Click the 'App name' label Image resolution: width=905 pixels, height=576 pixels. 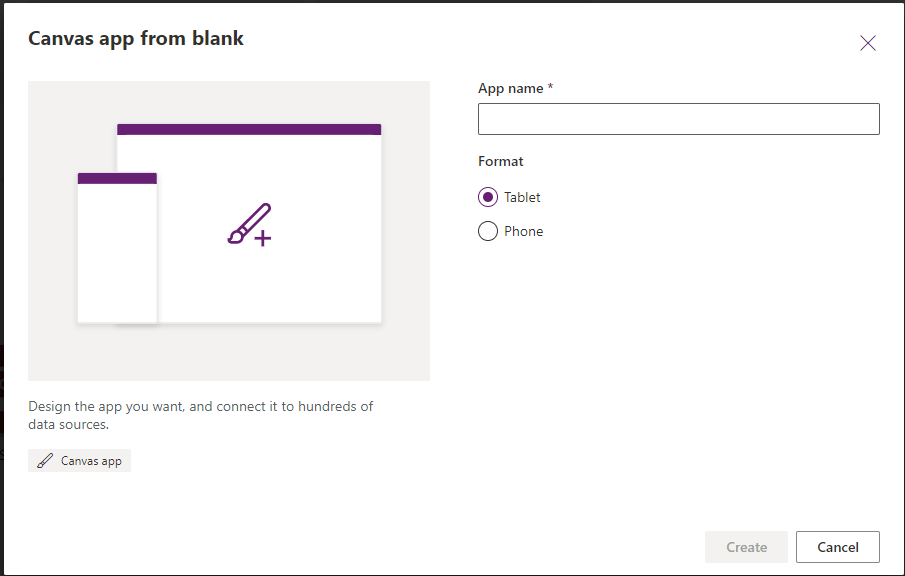(511, 88)
